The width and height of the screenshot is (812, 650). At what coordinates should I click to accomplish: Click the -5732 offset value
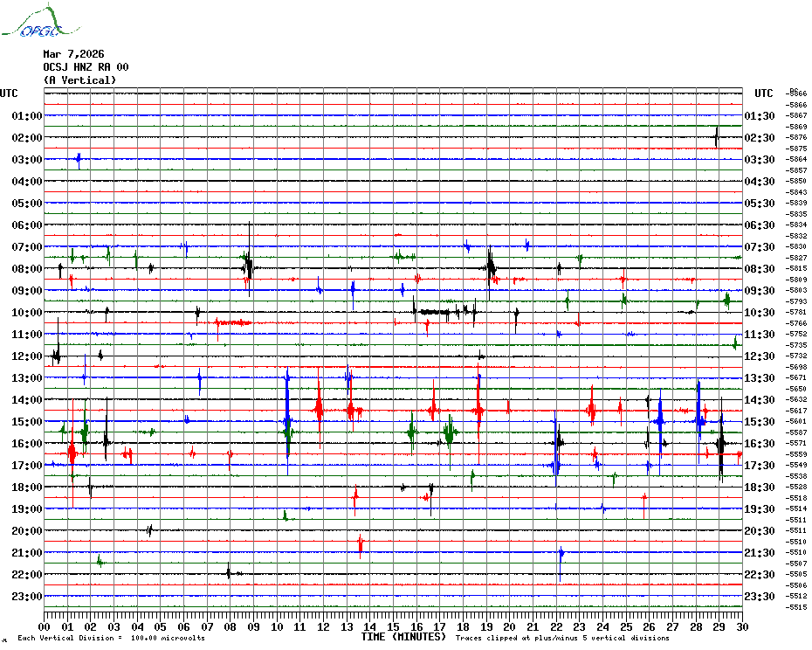(x=796, y=356)
